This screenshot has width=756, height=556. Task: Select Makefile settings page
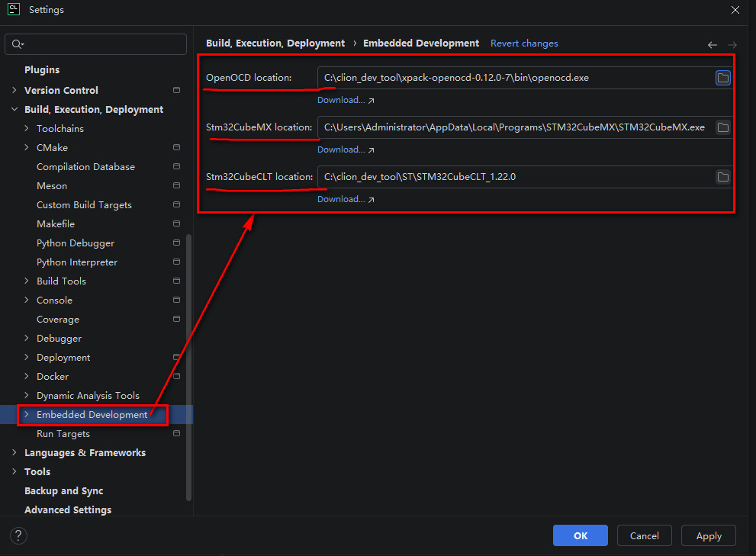point(56,223)
